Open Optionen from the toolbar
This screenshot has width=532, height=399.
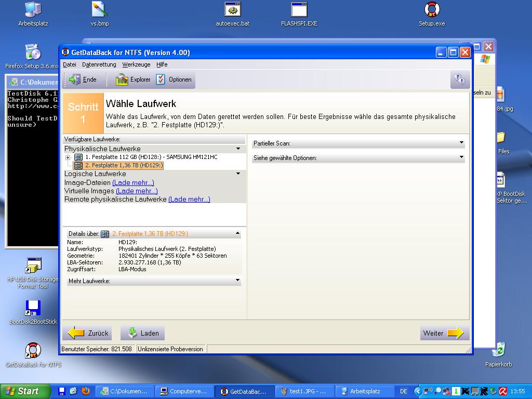tap(174, 79)
